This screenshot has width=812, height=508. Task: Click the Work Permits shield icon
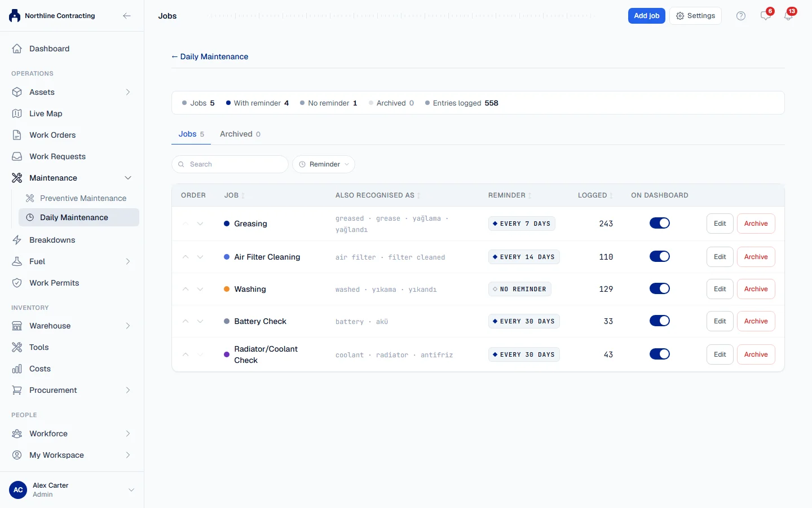pyautogui.click(x=17, y=283)
